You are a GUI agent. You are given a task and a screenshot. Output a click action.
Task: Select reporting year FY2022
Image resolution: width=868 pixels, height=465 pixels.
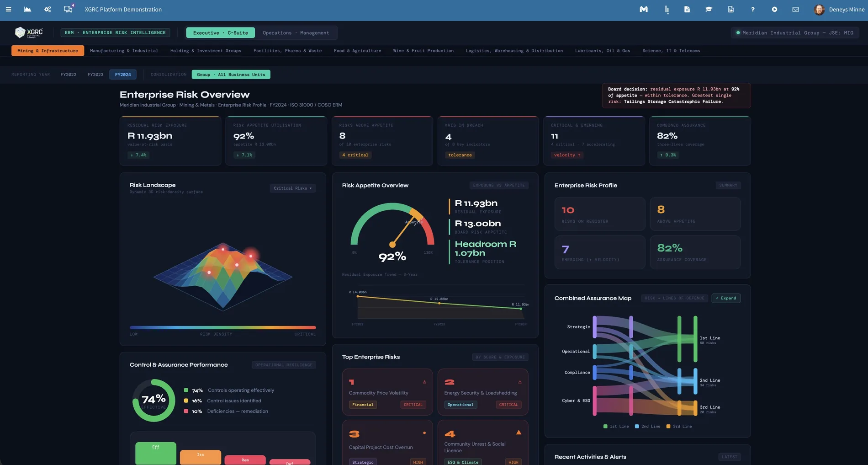coord(69,75)
